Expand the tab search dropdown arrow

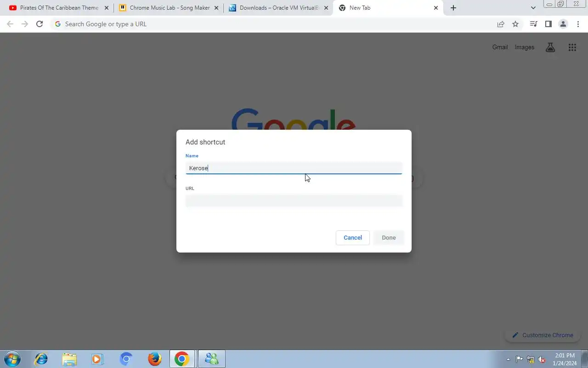tap(533, 8)
